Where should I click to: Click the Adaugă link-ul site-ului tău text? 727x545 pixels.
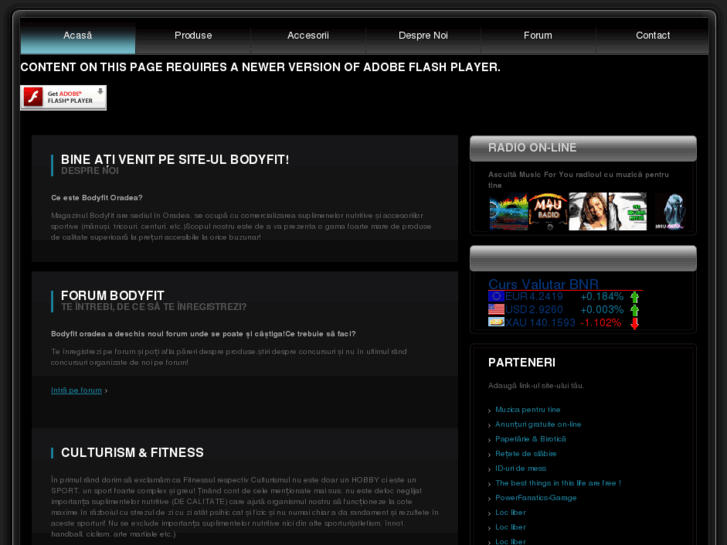[536, 385]
